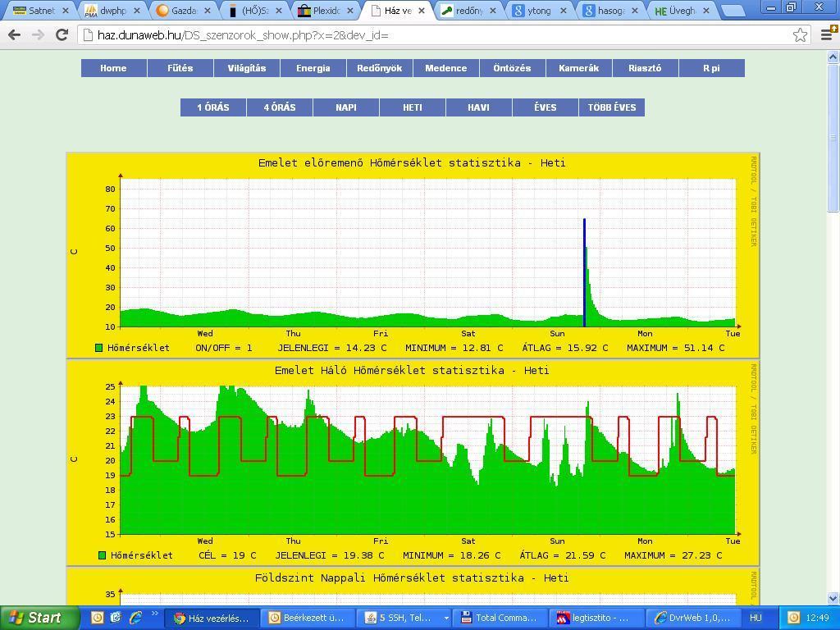
Task: Open the Energia page
Action: pyautogui.click(x=313, y=68)
